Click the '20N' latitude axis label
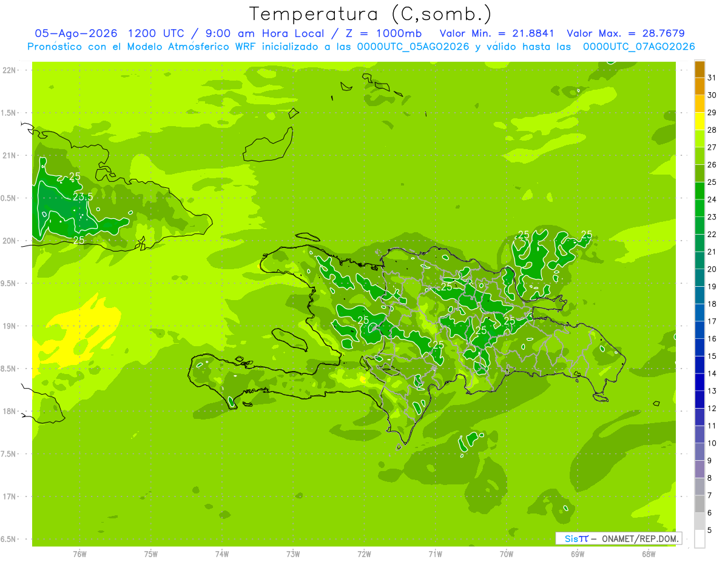The width and height of the screenshot is (728, 562). 9,241
